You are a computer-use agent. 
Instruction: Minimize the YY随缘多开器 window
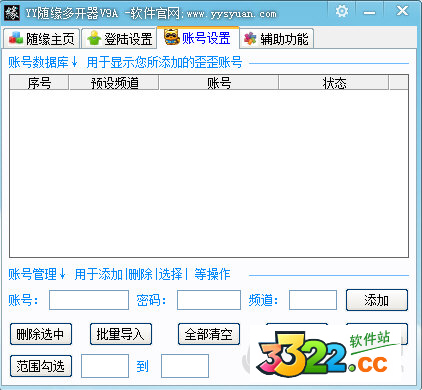(369, 12)
